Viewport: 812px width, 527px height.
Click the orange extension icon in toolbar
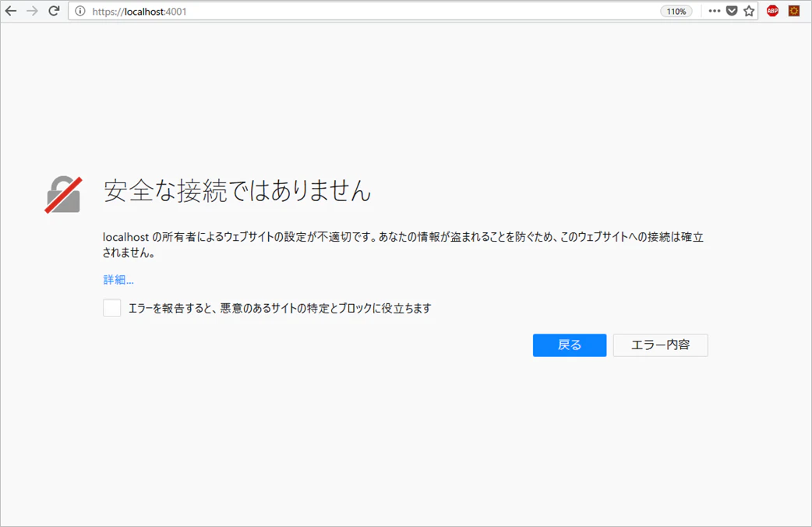794,11
